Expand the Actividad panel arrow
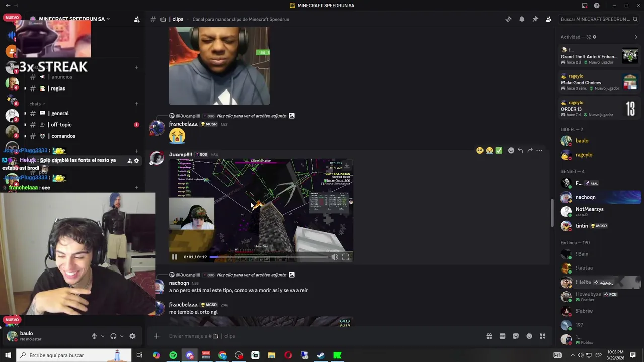The image size is (644, 362). (x=636, y=37)
